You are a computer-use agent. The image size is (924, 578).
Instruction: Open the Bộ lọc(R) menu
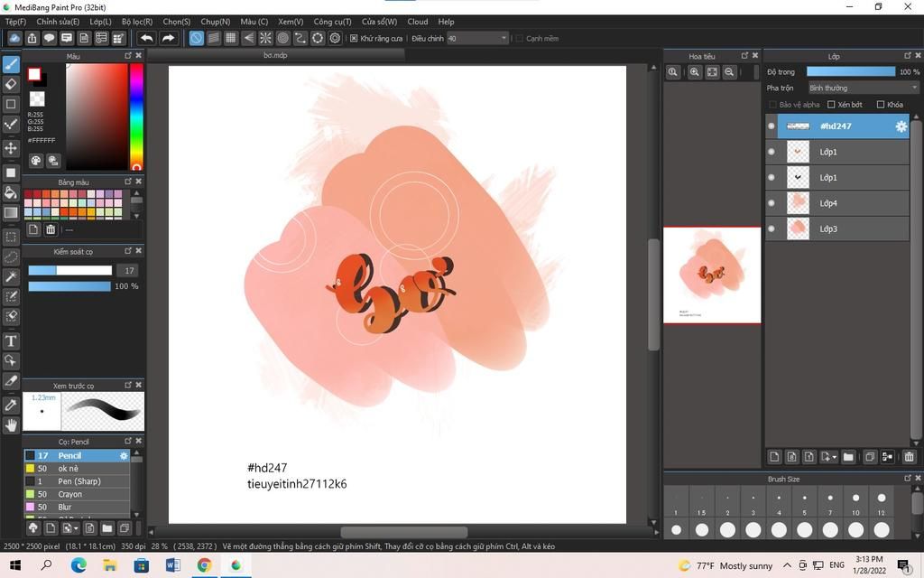[137, 22]
